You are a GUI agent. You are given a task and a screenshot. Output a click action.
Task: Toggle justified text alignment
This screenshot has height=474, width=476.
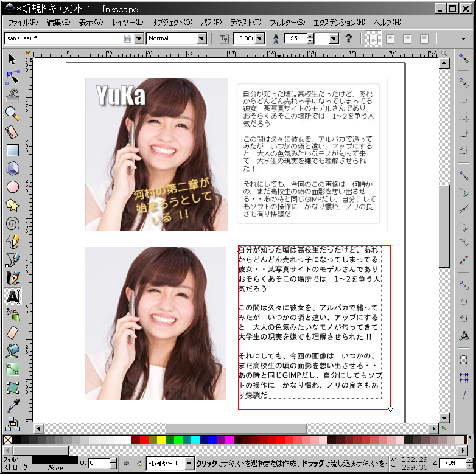coord(424,39)
